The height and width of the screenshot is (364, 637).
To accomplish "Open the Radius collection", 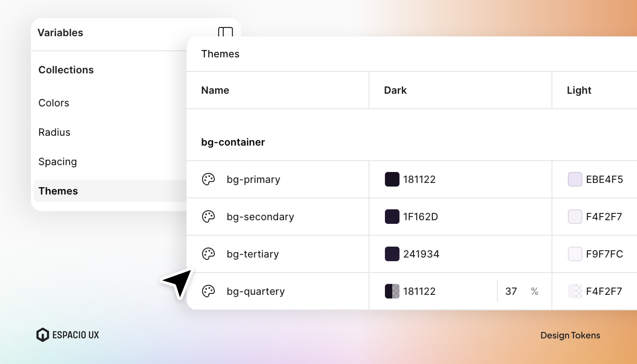I will click(54, 132).
